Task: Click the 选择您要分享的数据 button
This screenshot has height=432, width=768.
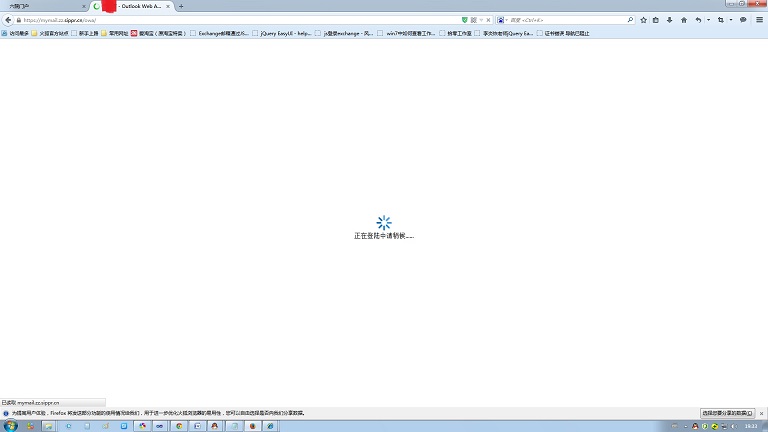Action: pos(727,412)
